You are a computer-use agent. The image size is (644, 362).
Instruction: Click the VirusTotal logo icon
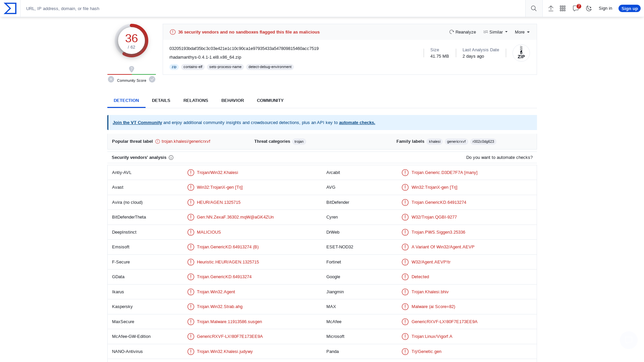coord(10,8)
